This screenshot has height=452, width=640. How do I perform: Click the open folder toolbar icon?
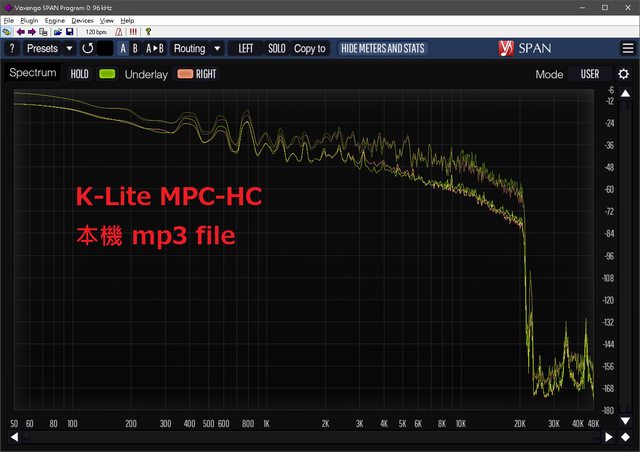58,32
